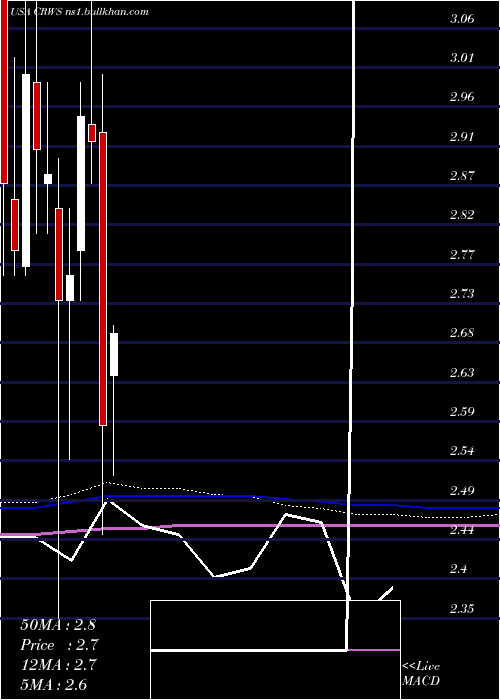The image size is (500, 700).
Task: Select the 2.96 price axis label
Action: point(462,97)
